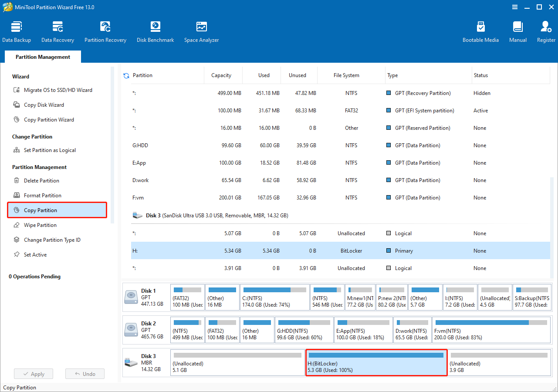Open the Disk Benchmark tool
Screen dimensions: 558x392
point(155,30)
